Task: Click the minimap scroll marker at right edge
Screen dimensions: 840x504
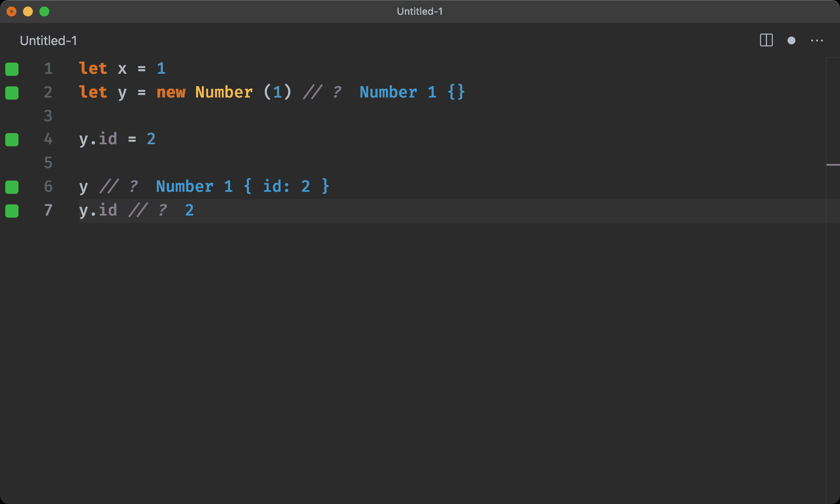Action: tap(833, 165)
